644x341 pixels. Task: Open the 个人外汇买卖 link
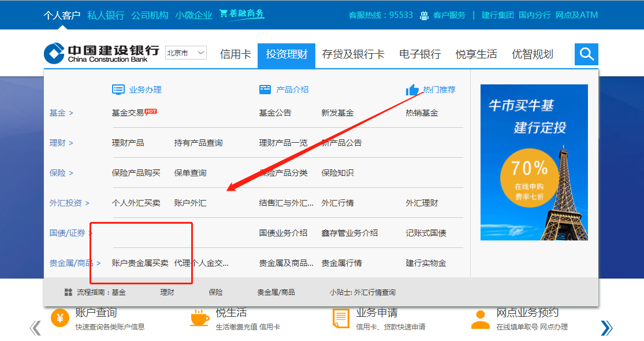coord(136,202)
